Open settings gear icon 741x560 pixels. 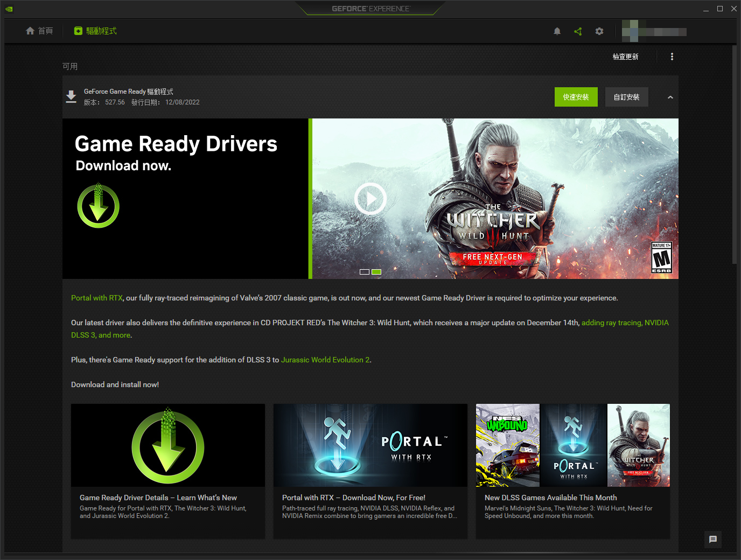pos(599,31)
